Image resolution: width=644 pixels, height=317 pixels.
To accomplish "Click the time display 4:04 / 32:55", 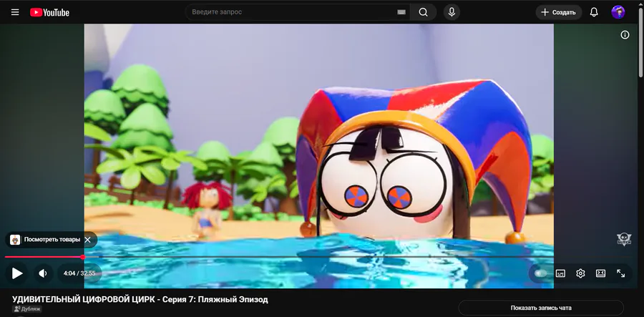I will [79, 273].
